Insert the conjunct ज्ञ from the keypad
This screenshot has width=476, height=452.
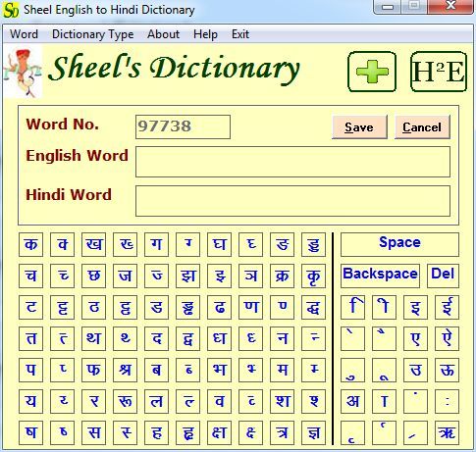click(313, 432)
